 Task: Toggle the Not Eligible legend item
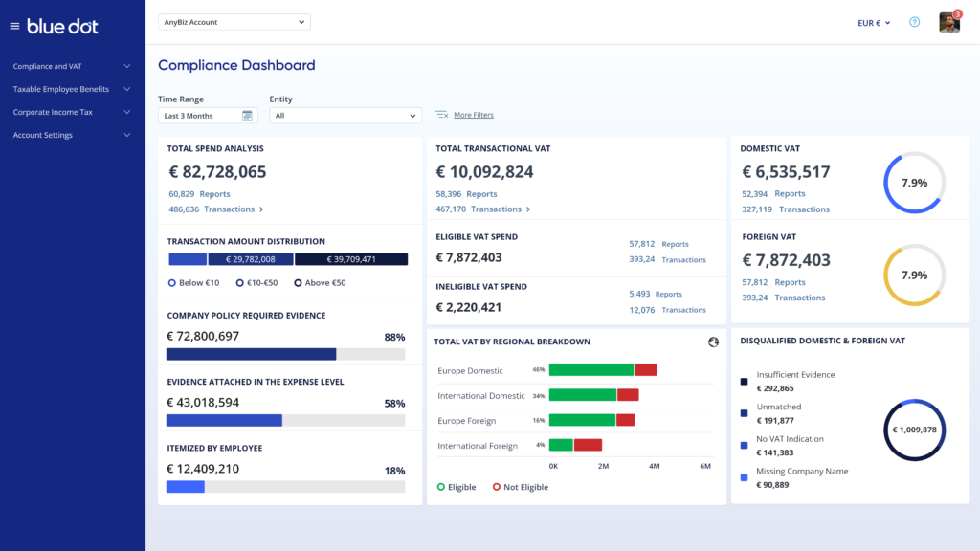(x=498, y=487)
